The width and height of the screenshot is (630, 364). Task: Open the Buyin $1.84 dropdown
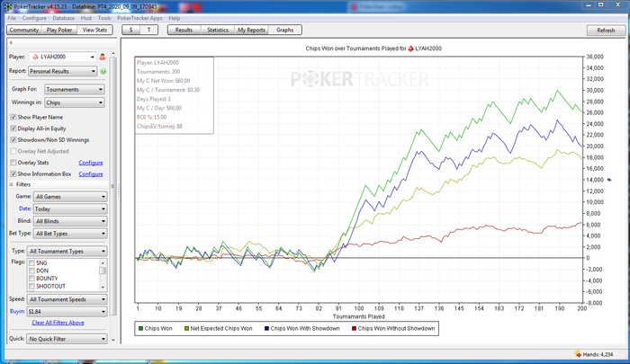tap(67, 312)
